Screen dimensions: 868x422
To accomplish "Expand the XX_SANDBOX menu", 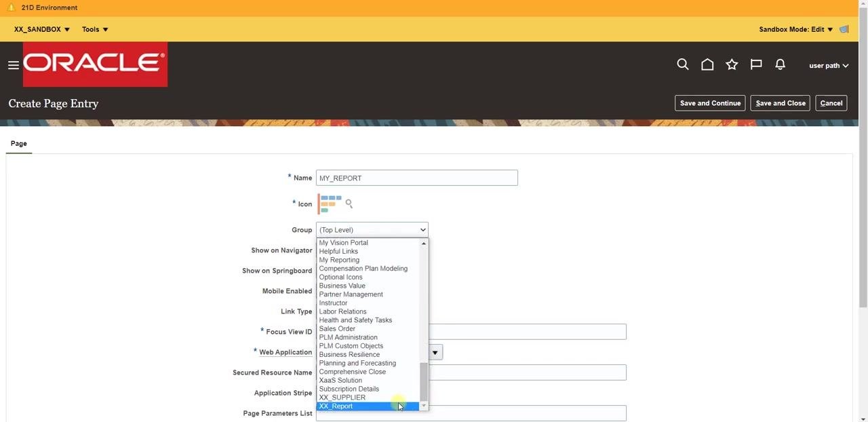I will (x=41, y=29).
